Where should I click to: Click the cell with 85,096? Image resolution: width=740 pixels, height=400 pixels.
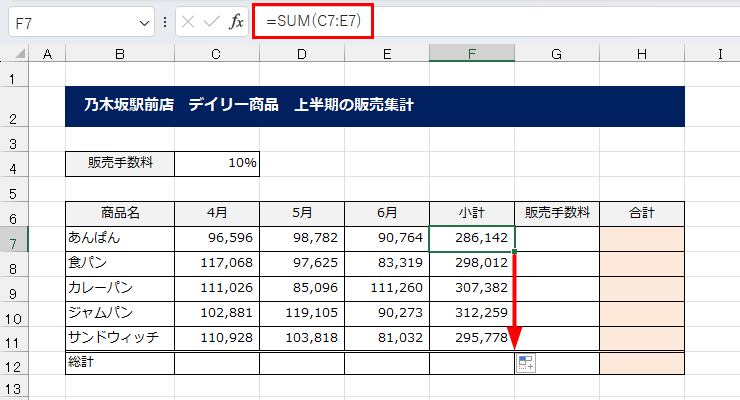pos(302,289)
